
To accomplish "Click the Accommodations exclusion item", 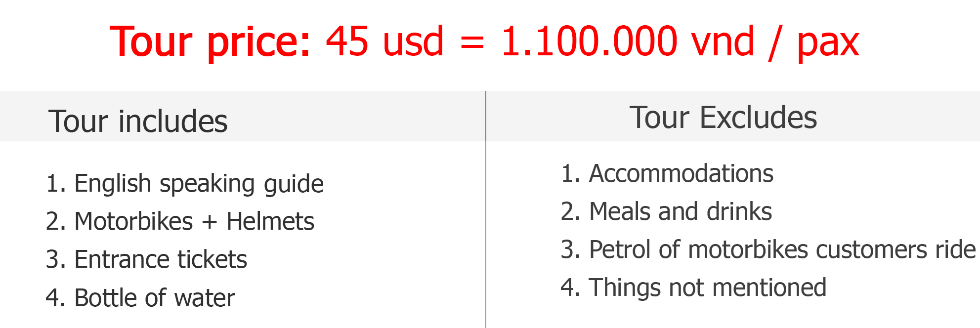I will click(x=667, y=173).
